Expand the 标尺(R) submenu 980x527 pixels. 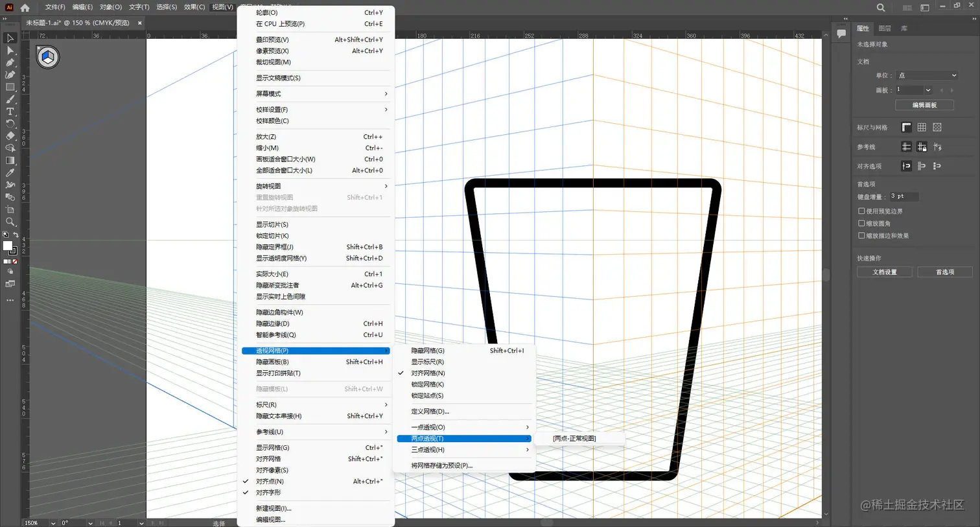316,404
